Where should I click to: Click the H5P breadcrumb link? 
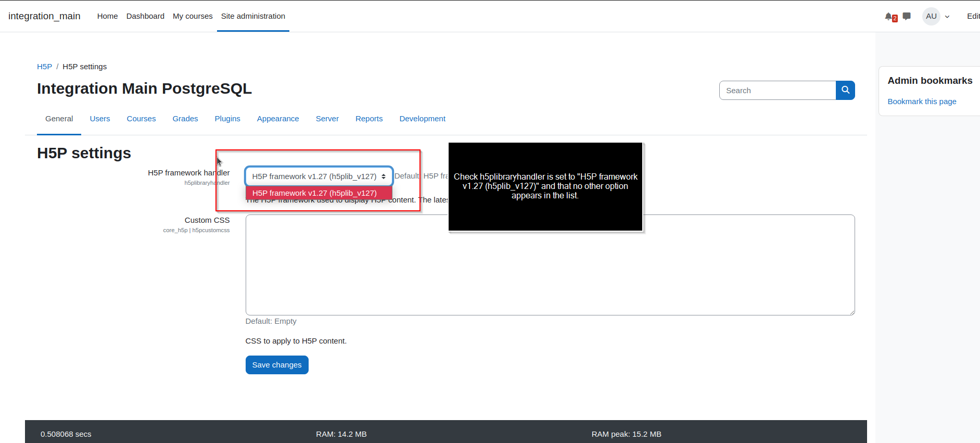(44, 67)
